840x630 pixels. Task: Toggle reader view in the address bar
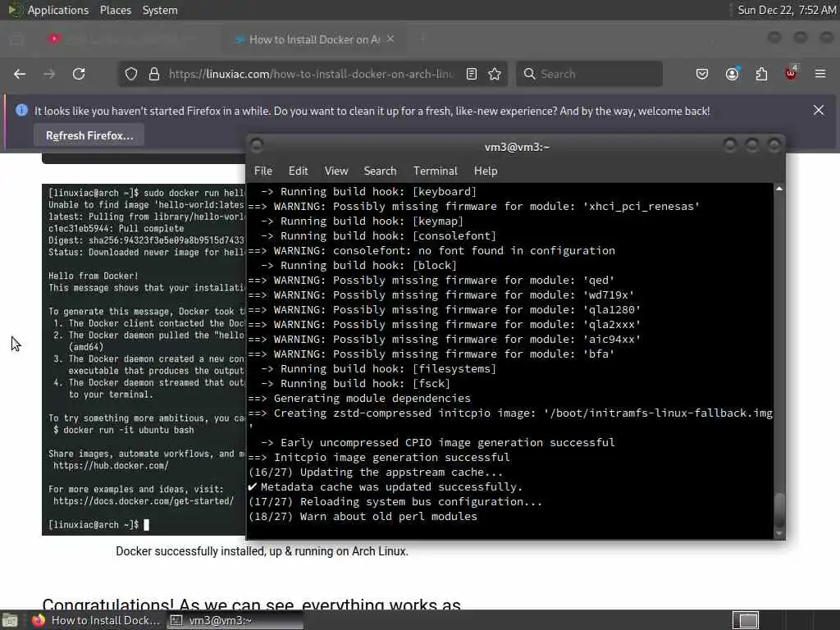click(472, 74)
